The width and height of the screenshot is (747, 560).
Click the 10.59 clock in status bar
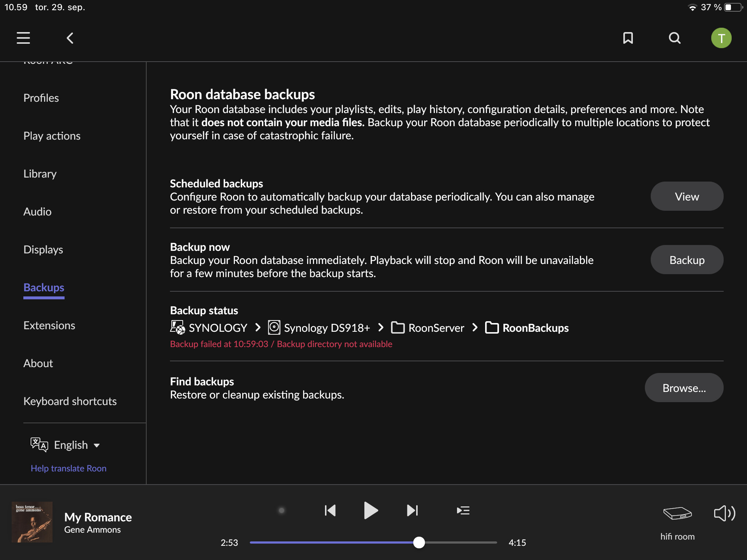pos(16,7)
